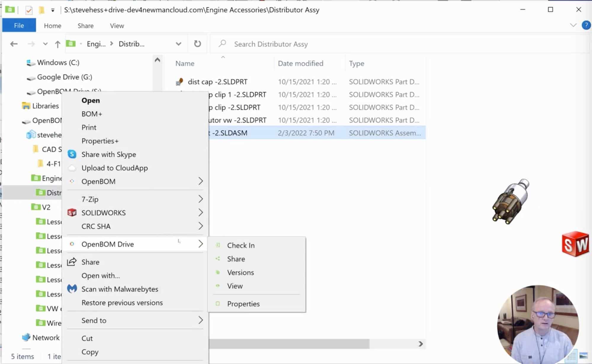Viewport: 592px width, 364px height.
Task: Select Restore previous versions
Action: tap(122, 302)
